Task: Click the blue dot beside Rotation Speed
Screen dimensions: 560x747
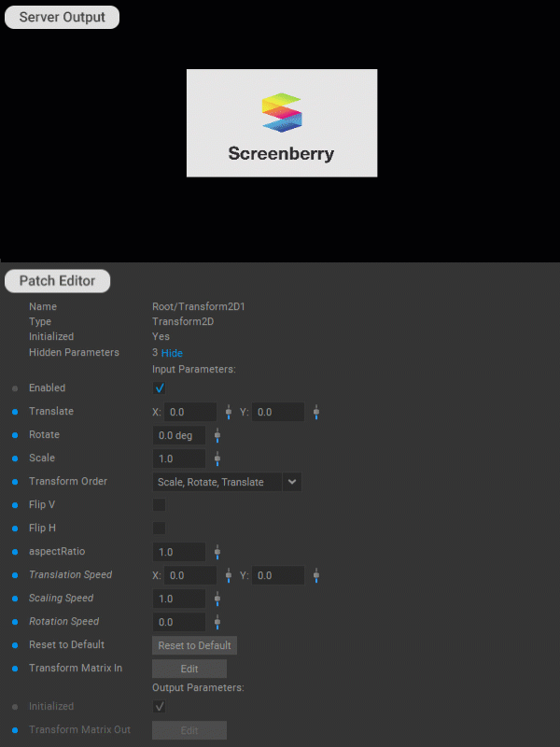Action: [x=15, y=622]
